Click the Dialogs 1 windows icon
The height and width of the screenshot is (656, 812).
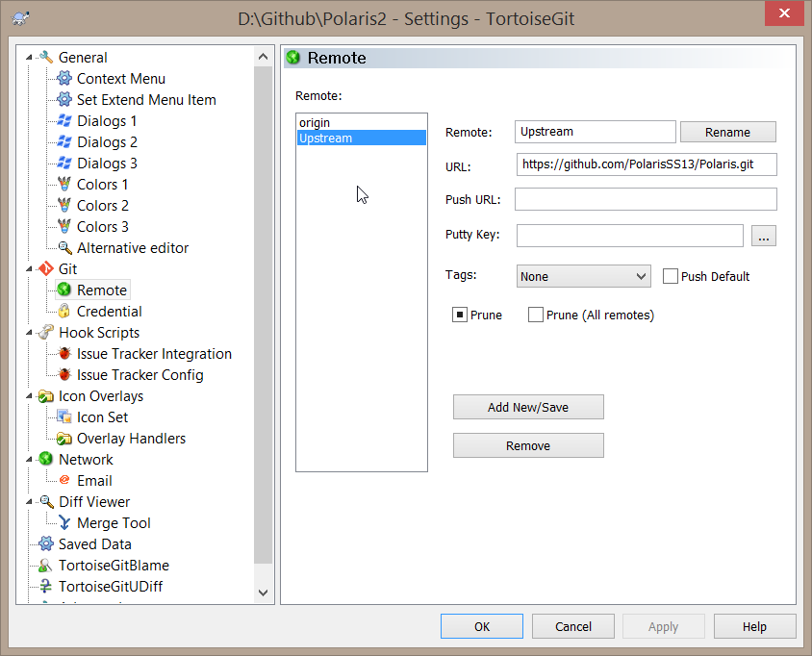[x=64, y=120]
